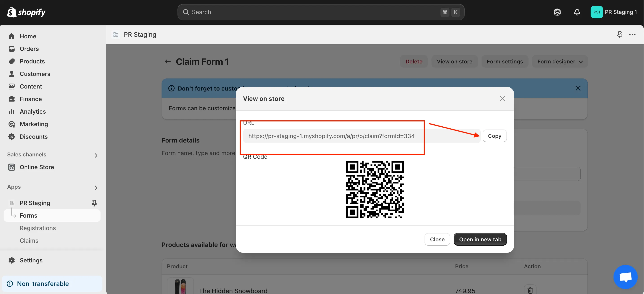Delete The Hidden Snowboard with the trash icon
Image resolution: width=644 pixels, height=294 pixels.
(530, 290)
